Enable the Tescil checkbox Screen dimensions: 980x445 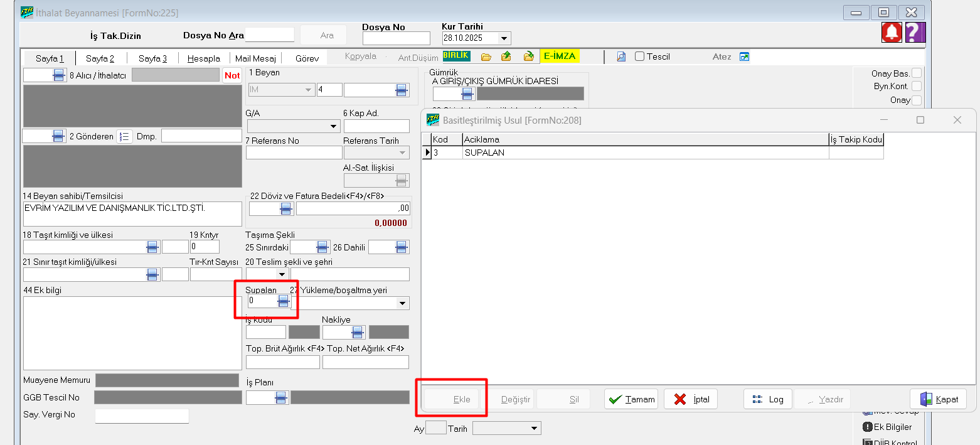coord(640,56)
